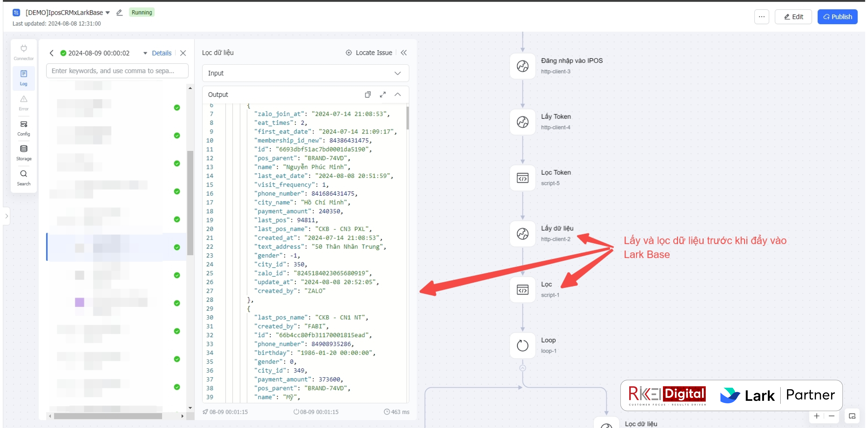Image resolution: width=868 pixels, height=428 pixels.
Task: Open workflow name dropdown arrow
Action: [x=108, y=12]
